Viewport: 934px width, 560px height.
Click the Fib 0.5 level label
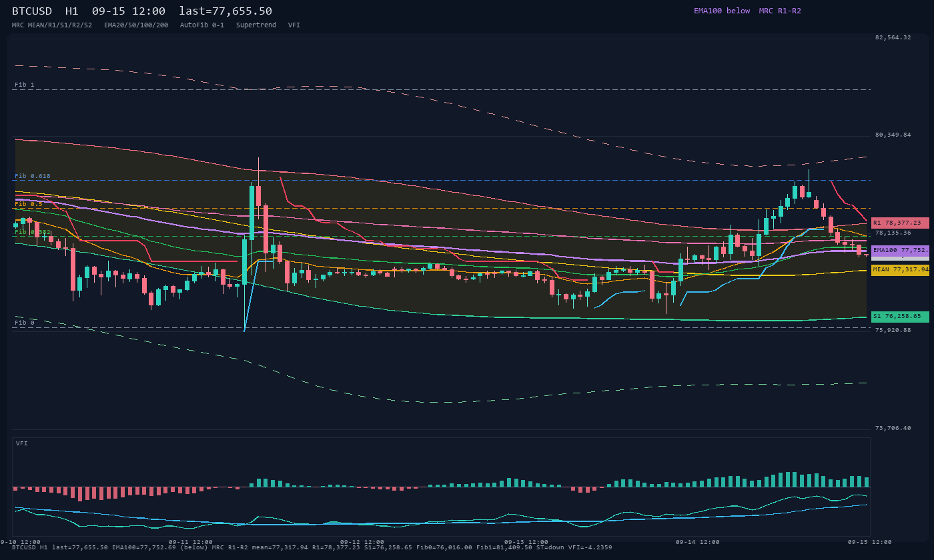[29, 204]
